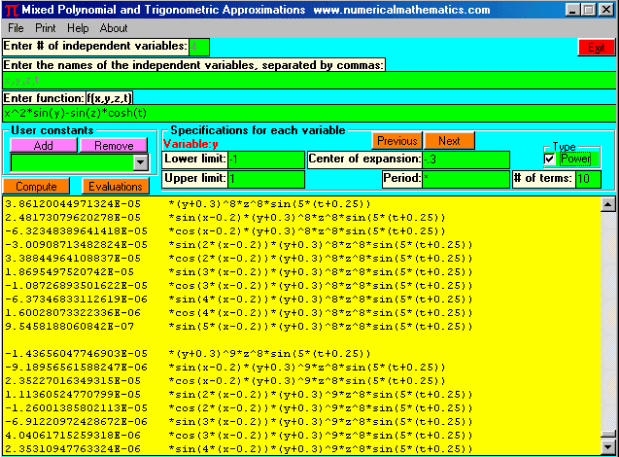Maximize the application window
619x457 pixels.
(x=588, y=10)
